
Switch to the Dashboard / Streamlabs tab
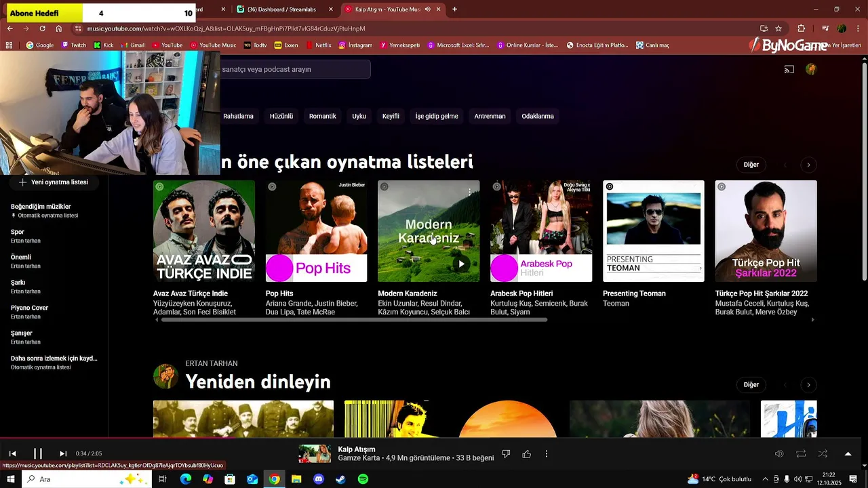tap(286, 9)
